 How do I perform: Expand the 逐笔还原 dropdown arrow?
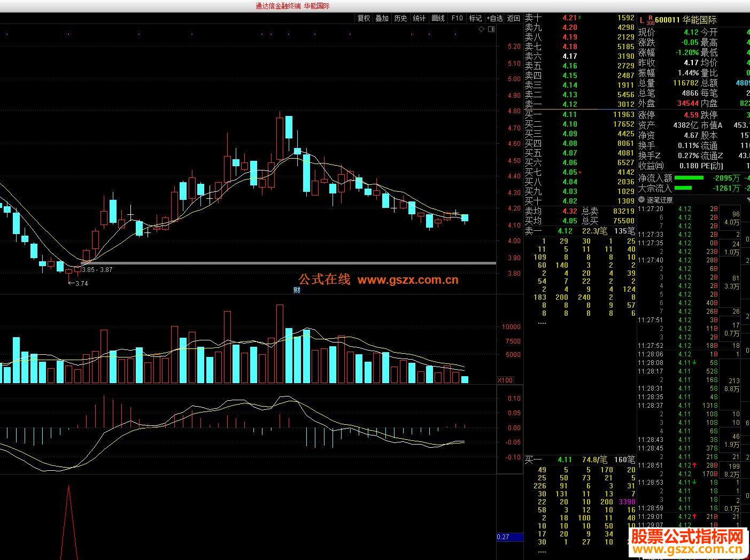point(642,200)
